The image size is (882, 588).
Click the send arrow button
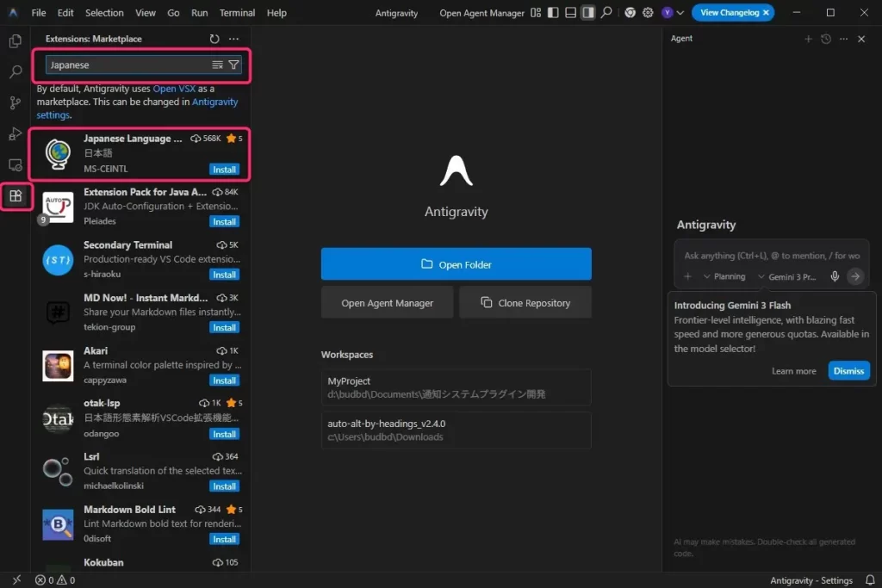[x=855, y=276]
